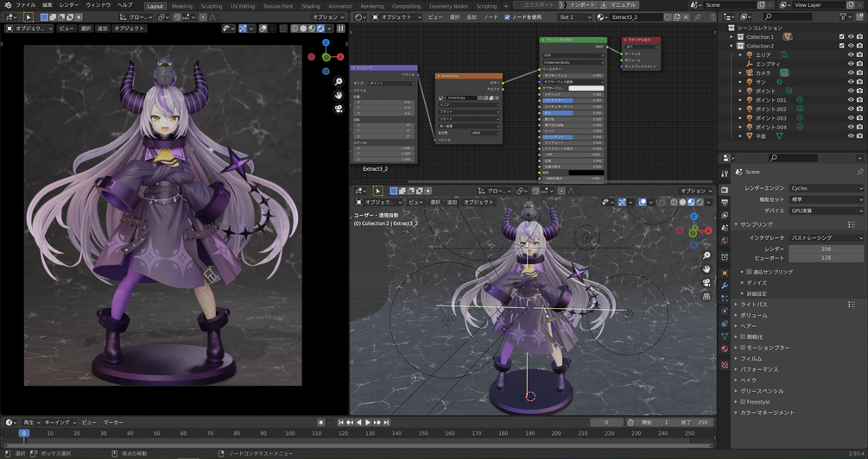Click the Blender logo menu icon
The image size is (868, 459).
[7, 5]
